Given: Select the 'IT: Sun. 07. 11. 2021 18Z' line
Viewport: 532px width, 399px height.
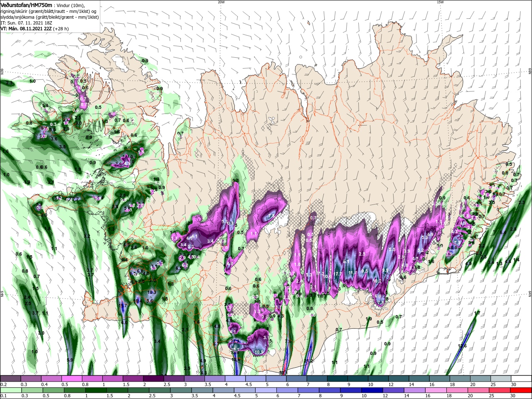Looking at the screenshot, I should point(27,23).
